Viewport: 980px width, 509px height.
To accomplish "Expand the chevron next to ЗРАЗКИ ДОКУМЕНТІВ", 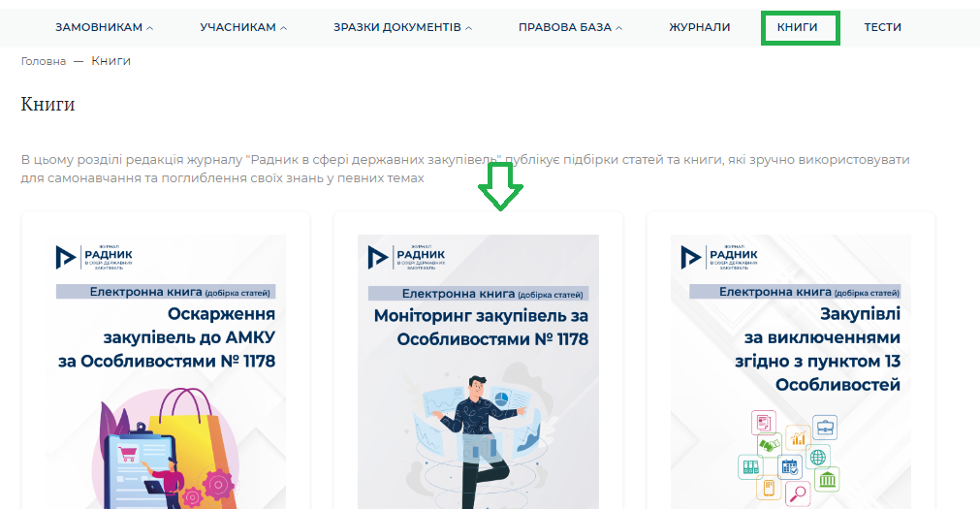I will pyautogui.click(x=469, y=28).
